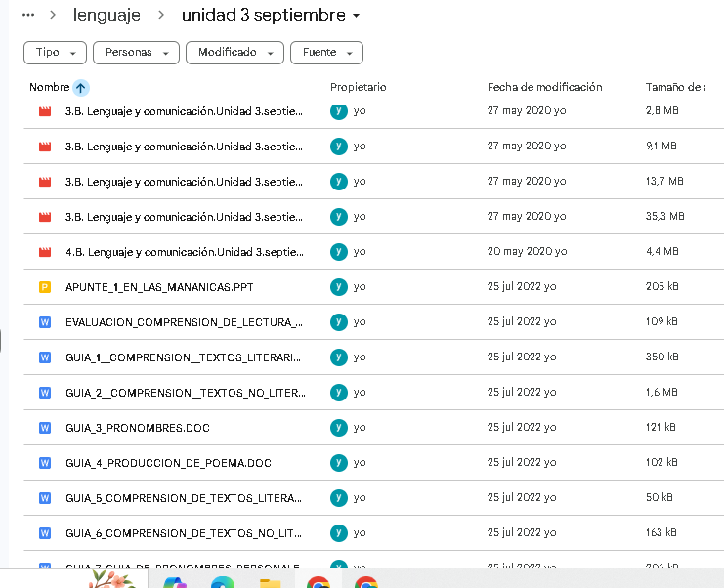Select the file GUIA_3_PRONOMBRES.DOC
Screen dimensions: 724x588
point(138,428)
